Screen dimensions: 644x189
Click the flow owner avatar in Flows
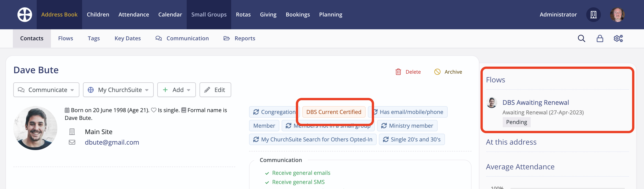[491, 103]
